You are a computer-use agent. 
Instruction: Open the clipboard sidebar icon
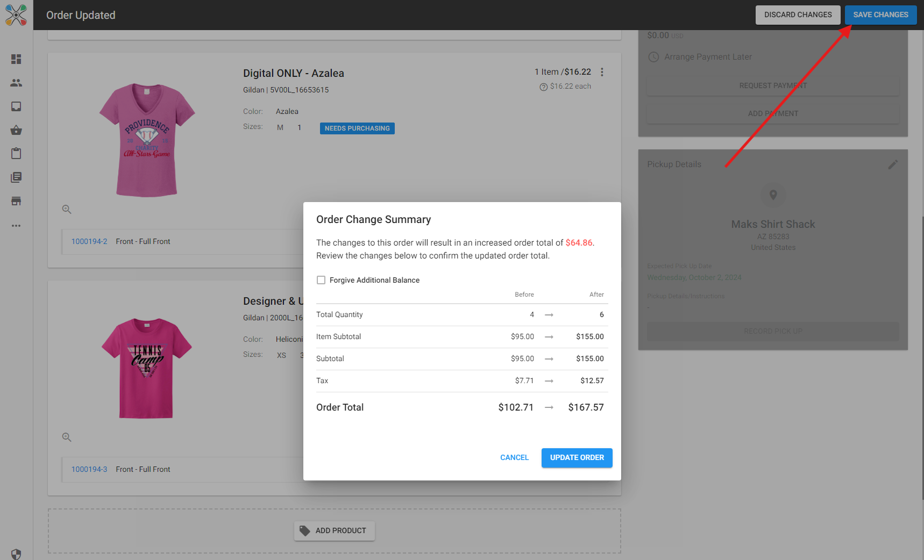[x=16, y=154]
